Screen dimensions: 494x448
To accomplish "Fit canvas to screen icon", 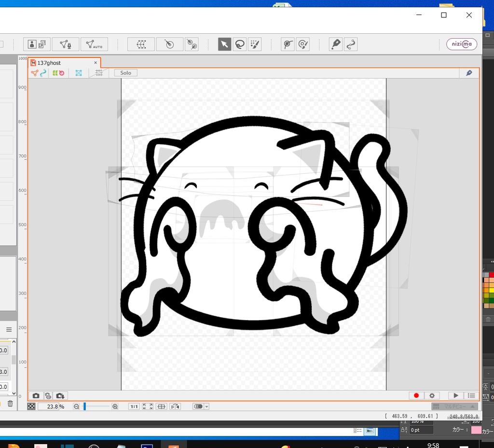I will pos(148,406).
